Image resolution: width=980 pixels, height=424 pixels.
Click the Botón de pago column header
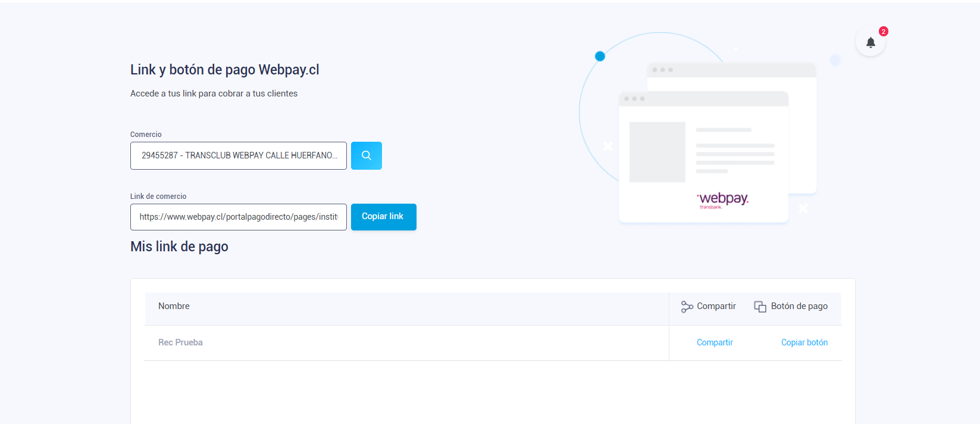pos(799,306)
